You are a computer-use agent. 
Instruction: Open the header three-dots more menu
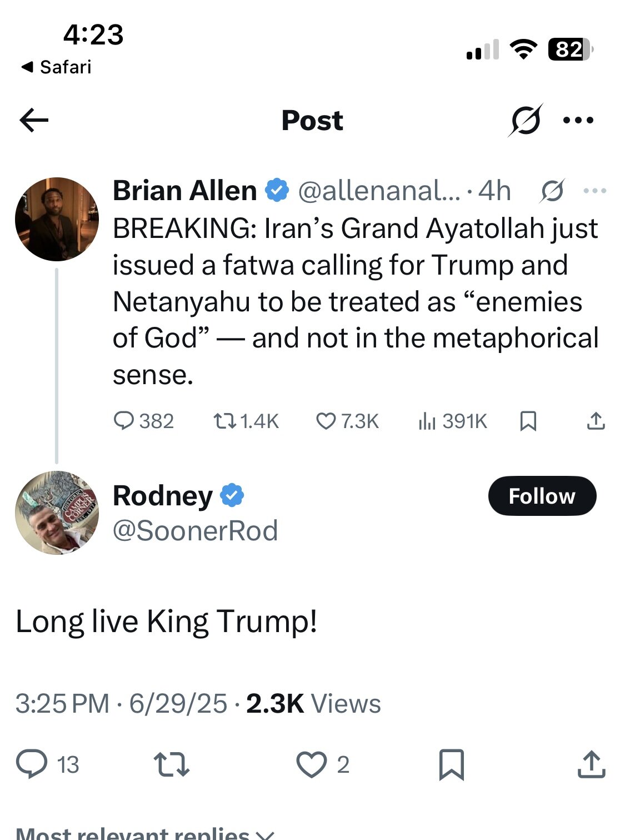tap(578, 120)
